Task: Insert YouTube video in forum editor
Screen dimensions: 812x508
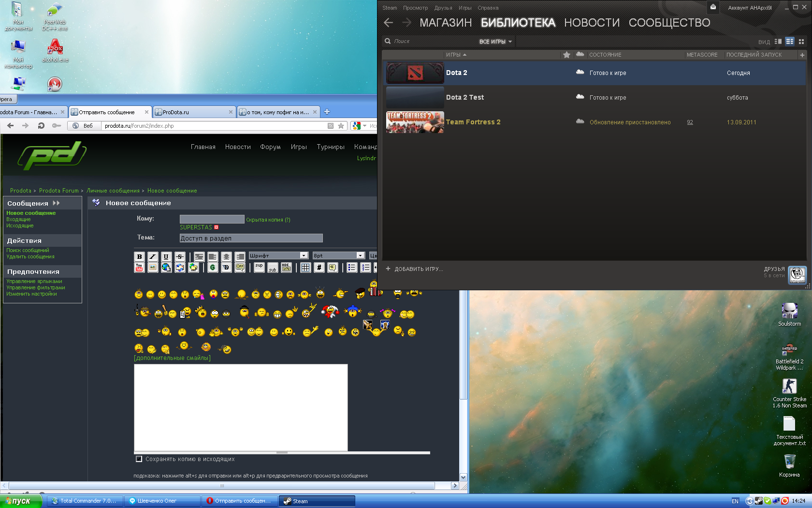Action: tap(139, 268)
